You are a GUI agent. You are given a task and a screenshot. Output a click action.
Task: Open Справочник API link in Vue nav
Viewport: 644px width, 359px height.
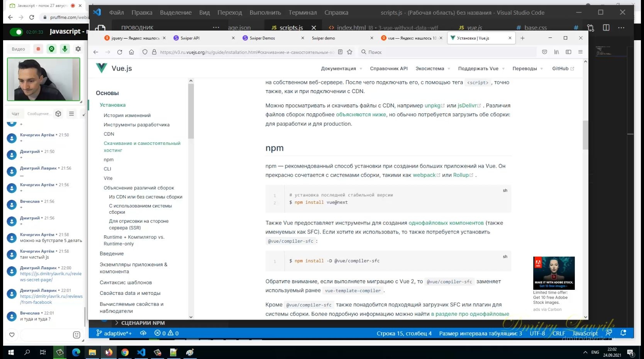[x=389, y=69]
